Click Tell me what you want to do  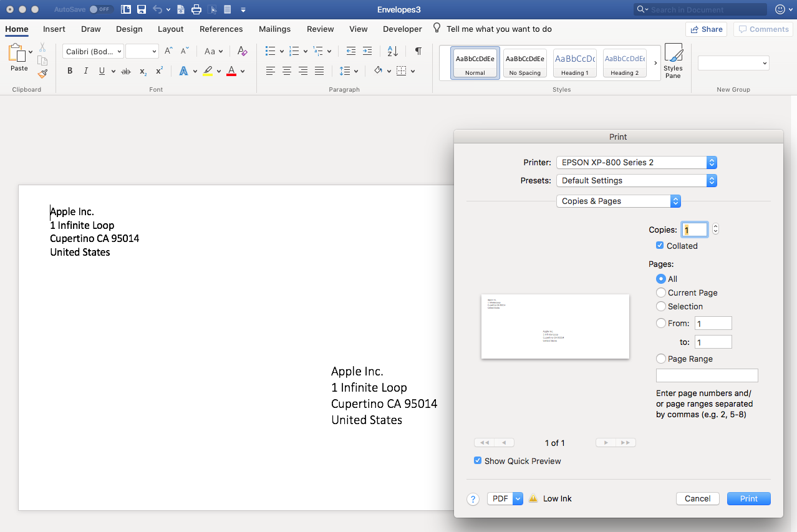click(x=499, y=29)
